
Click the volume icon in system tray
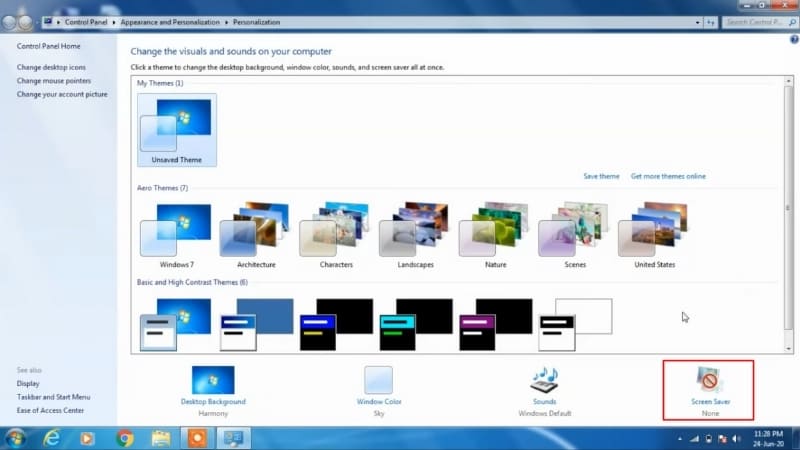(736, 439)
